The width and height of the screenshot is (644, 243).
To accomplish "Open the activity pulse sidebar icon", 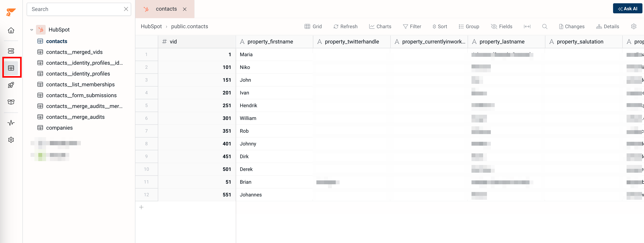I will [11, 123].
